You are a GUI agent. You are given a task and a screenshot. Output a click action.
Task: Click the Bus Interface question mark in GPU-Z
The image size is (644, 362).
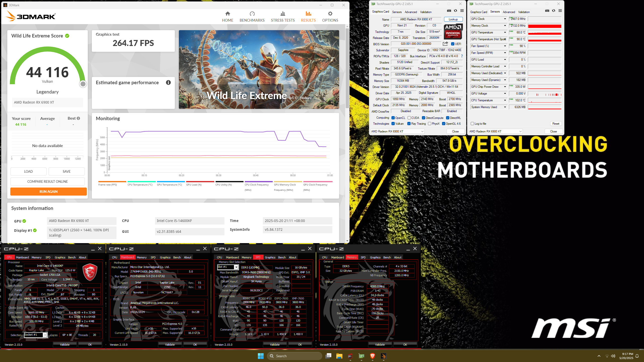click(x=462, y=56)
